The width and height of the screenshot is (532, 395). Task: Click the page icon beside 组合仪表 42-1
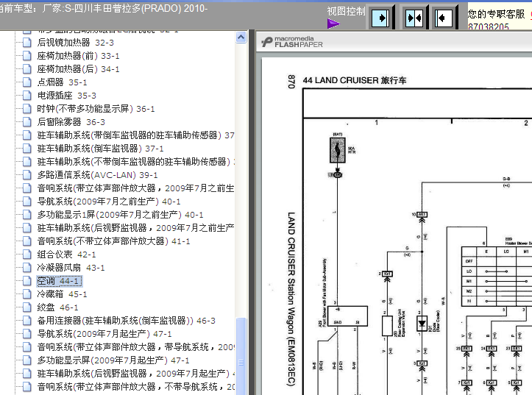pos(26,255)
